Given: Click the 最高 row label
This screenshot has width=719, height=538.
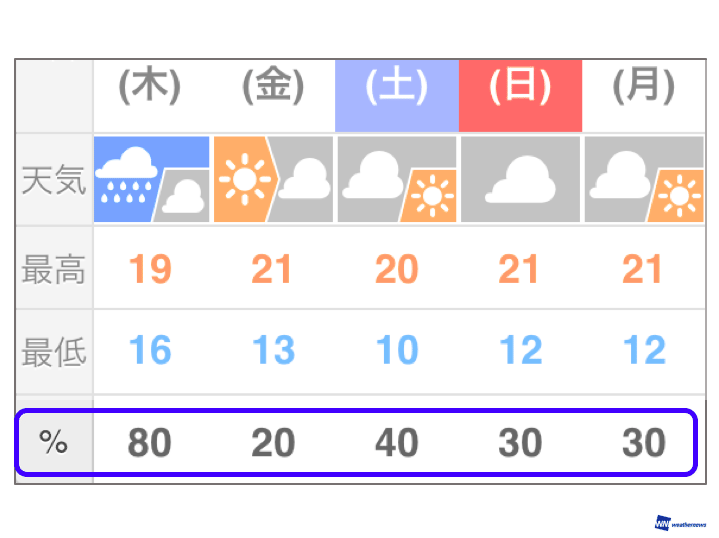Looking at the screenshot, I should 54,269.
